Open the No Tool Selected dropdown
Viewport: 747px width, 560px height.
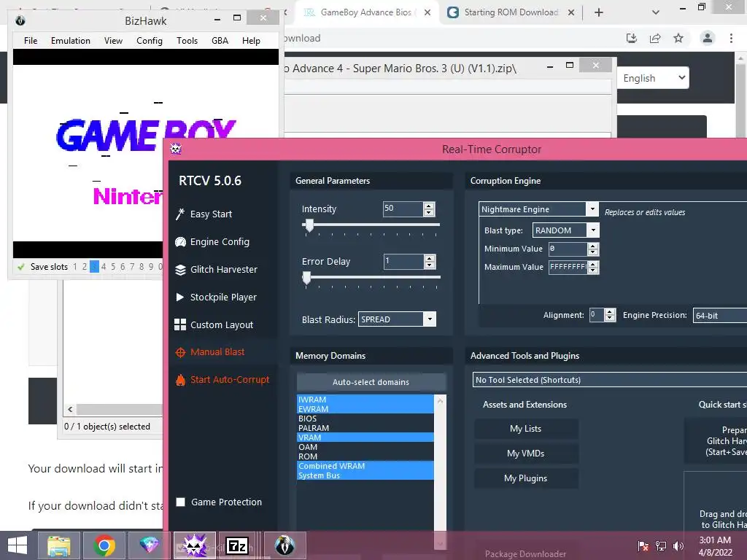610,379
